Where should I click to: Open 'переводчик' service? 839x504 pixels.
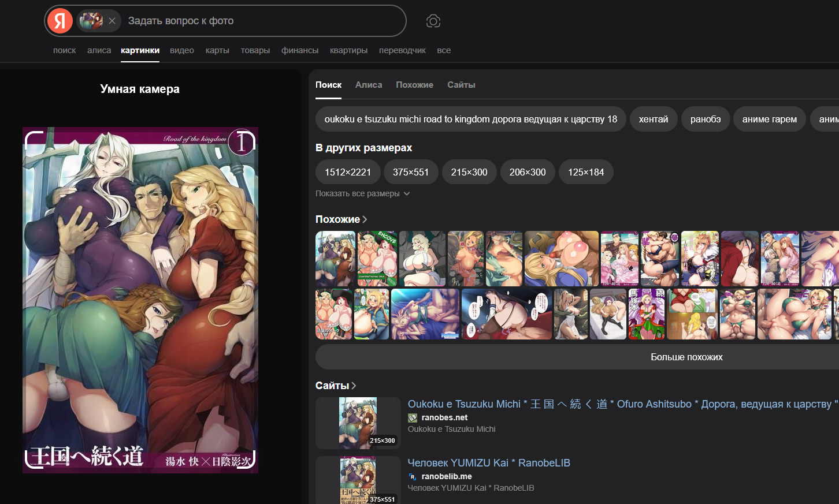(x=402, y=50)
